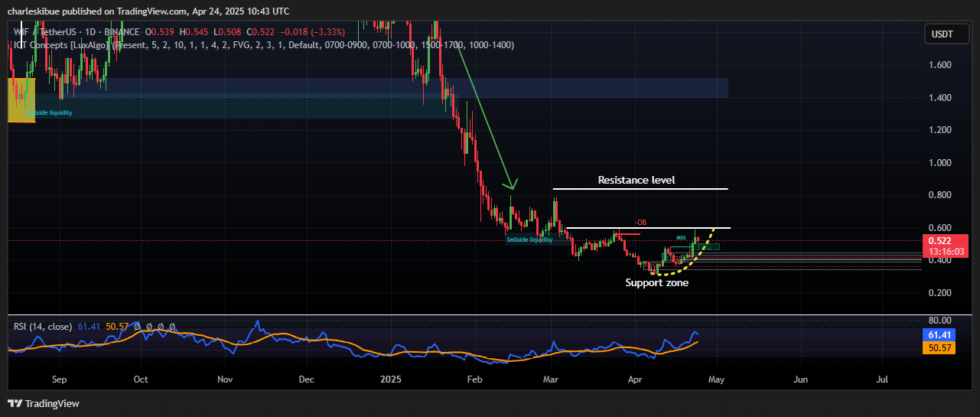Click the red 0.522 current price tag
Screen dimensions: 980x417
click(x=939, y=240)
